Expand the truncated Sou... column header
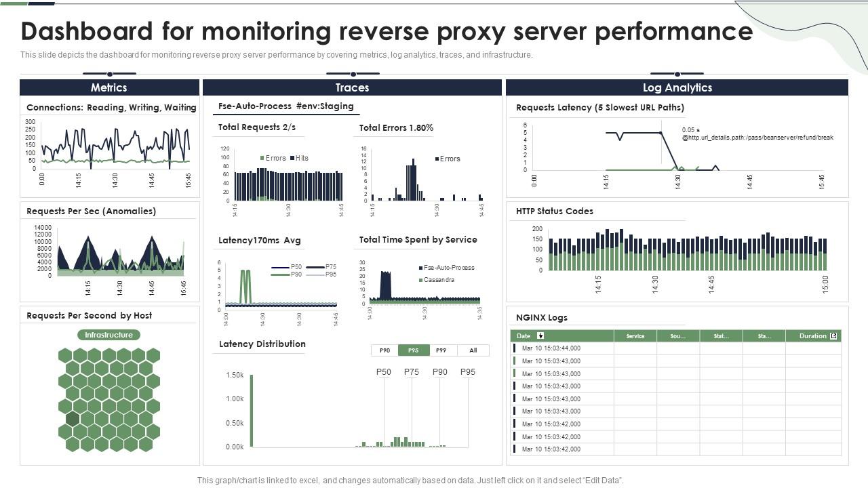 click(677, 336)
